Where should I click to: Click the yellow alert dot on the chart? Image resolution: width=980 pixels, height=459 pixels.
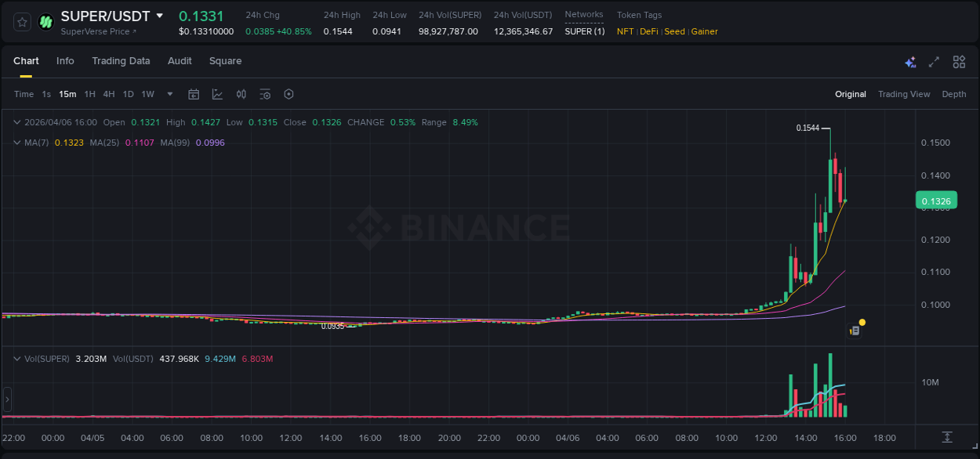(x=862, y=322)
